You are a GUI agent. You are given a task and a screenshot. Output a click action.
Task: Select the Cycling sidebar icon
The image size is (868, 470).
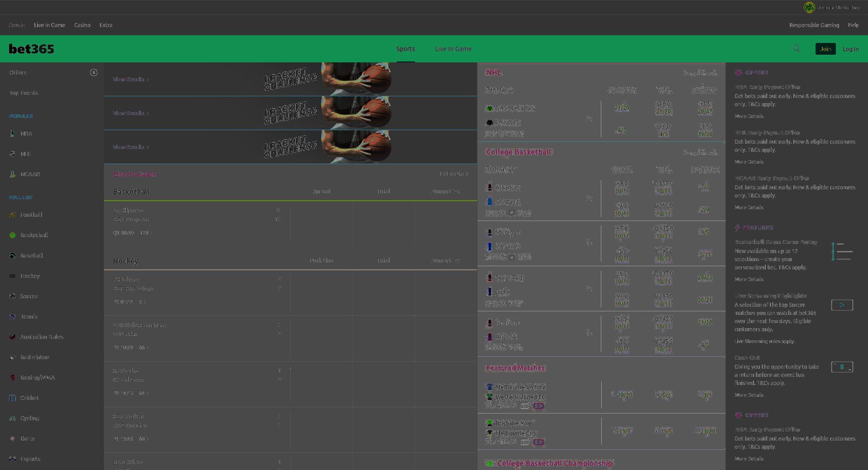13,418
